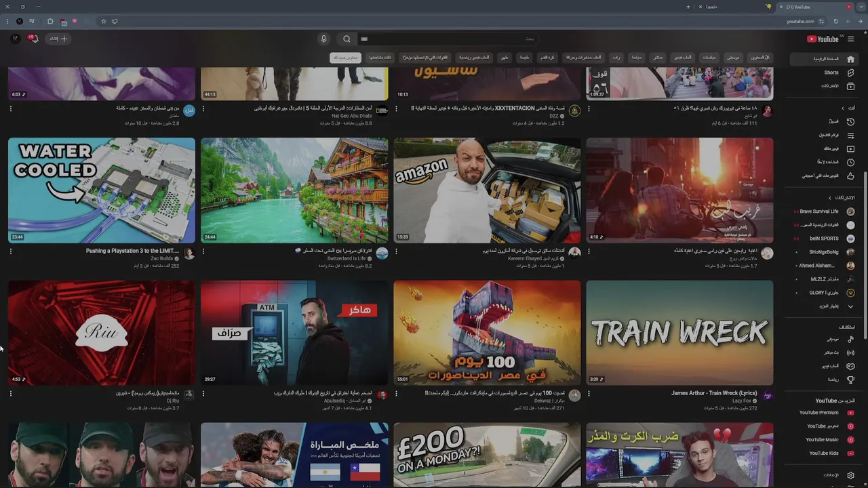Click the search magnifier button
Viewport: 868px width, 488px height.
coord(347,39)
